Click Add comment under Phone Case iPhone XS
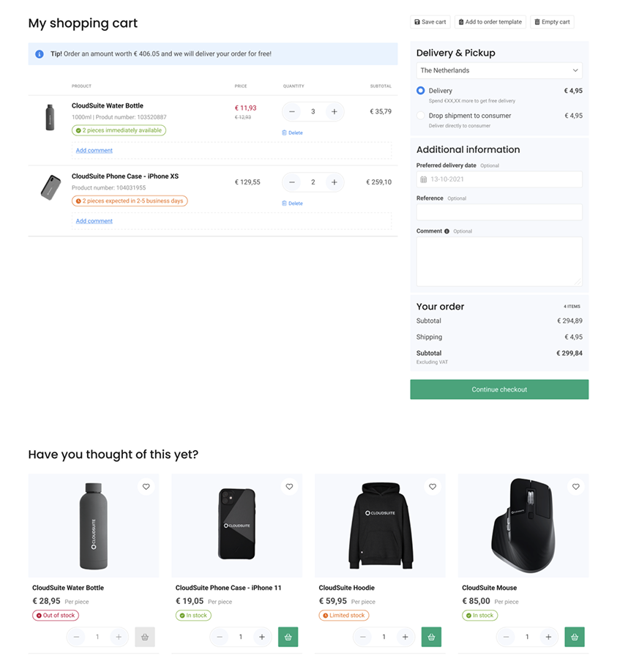This screenshot has width=620, height=672. [94, 221]
